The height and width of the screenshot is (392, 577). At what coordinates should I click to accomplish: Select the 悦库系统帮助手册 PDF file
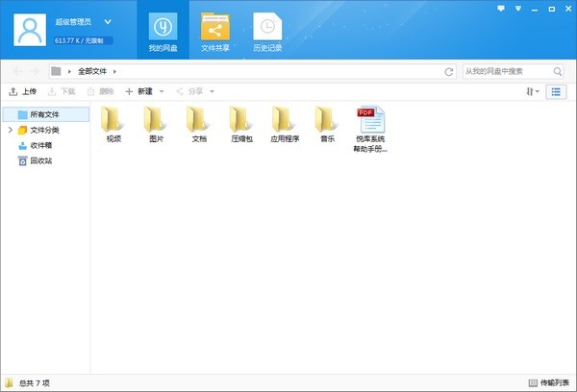(x=370, y=127)
